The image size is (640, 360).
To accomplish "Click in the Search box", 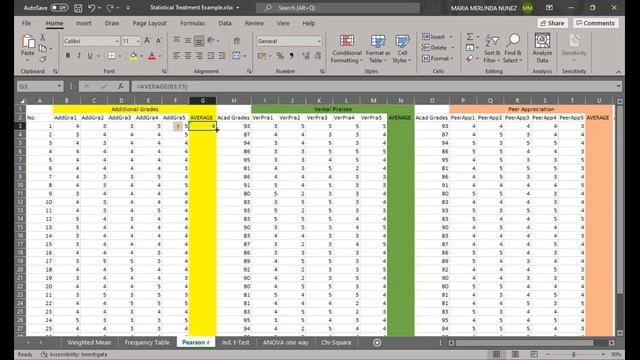I will (338, 8).
